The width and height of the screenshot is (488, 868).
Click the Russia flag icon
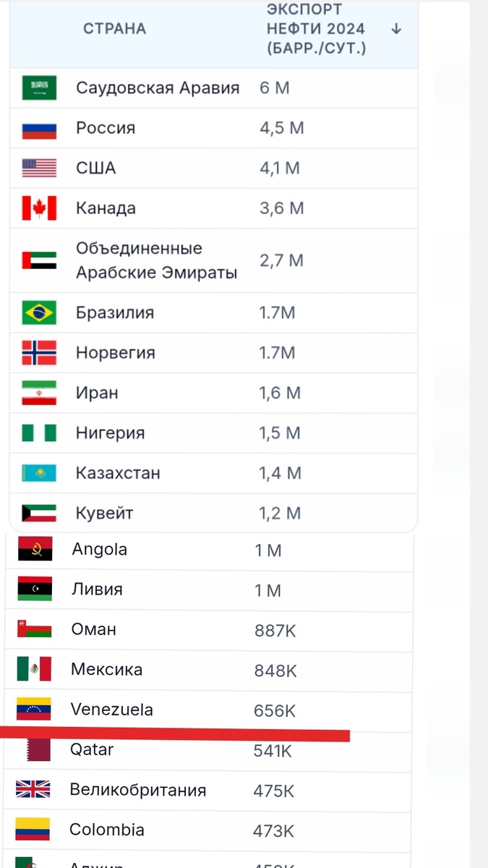click(x=39, y=129)
